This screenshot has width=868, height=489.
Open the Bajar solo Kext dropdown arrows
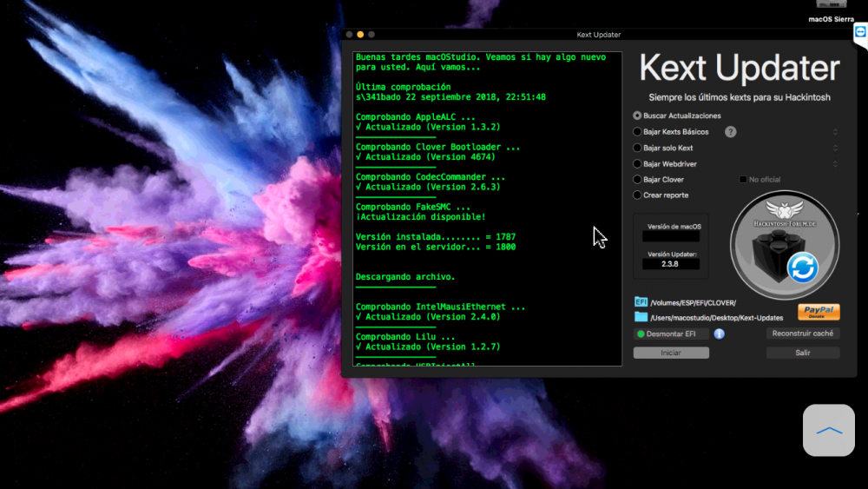(835, 148)
